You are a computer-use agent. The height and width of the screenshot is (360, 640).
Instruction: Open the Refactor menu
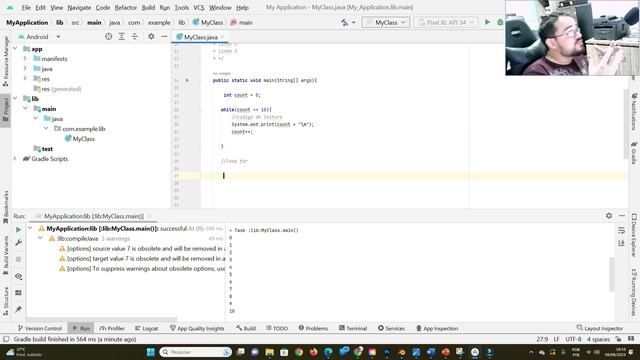click(x=126, y=7)
